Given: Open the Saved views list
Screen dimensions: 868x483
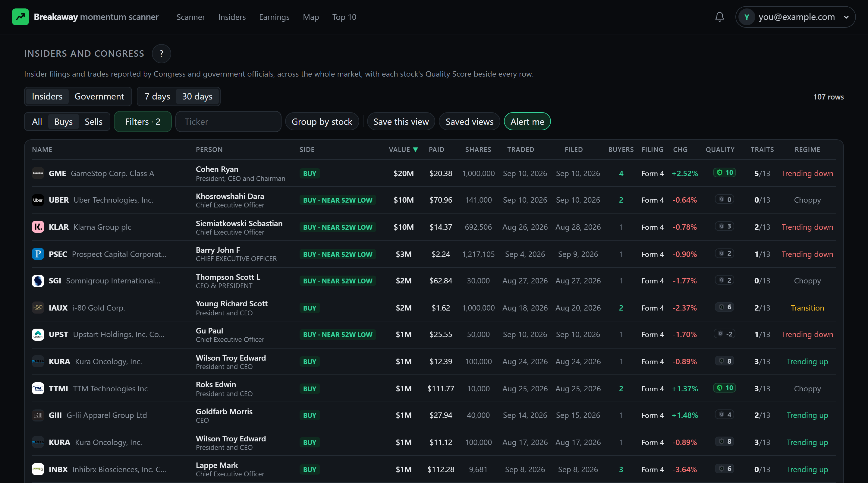Looking at the screenshot, I should tap(469, 122).
